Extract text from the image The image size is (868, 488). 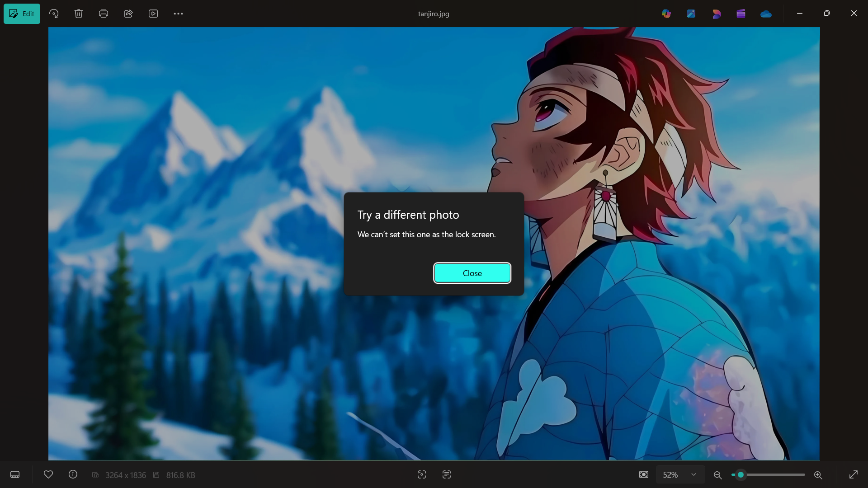click(447, 474)
